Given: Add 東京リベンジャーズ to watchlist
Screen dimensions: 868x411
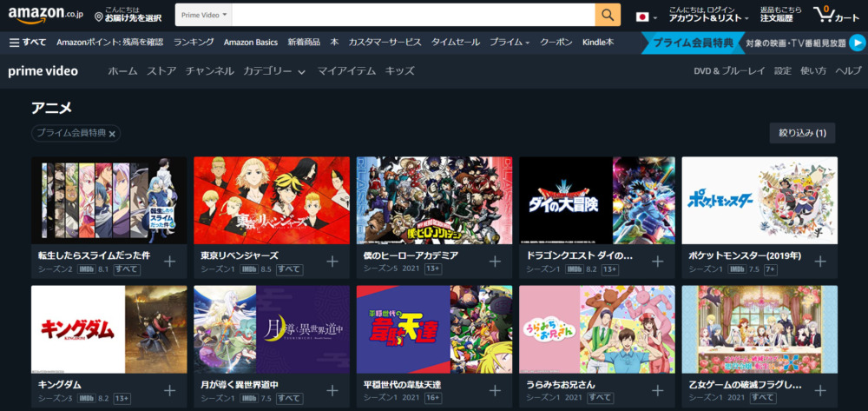Looking at the screenshot, I should pos(332,262).
